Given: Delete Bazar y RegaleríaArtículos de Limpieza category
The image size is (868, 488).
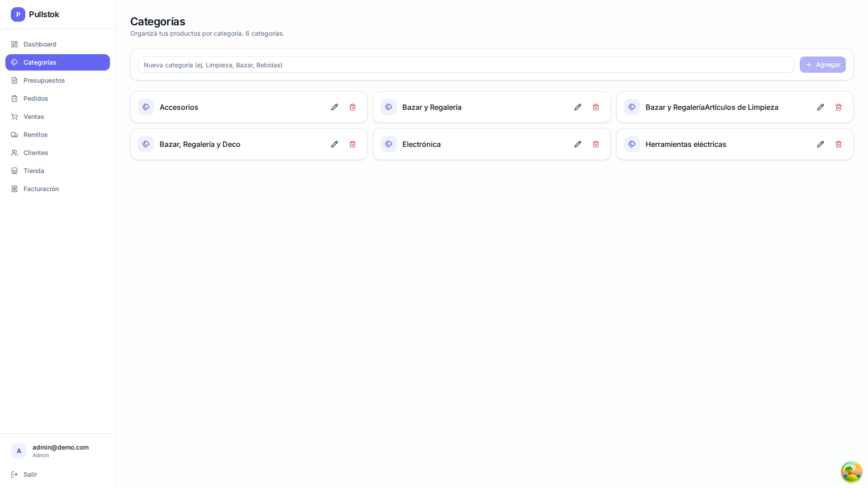Looking at the screenshot, I should click(x=839, y=107).
